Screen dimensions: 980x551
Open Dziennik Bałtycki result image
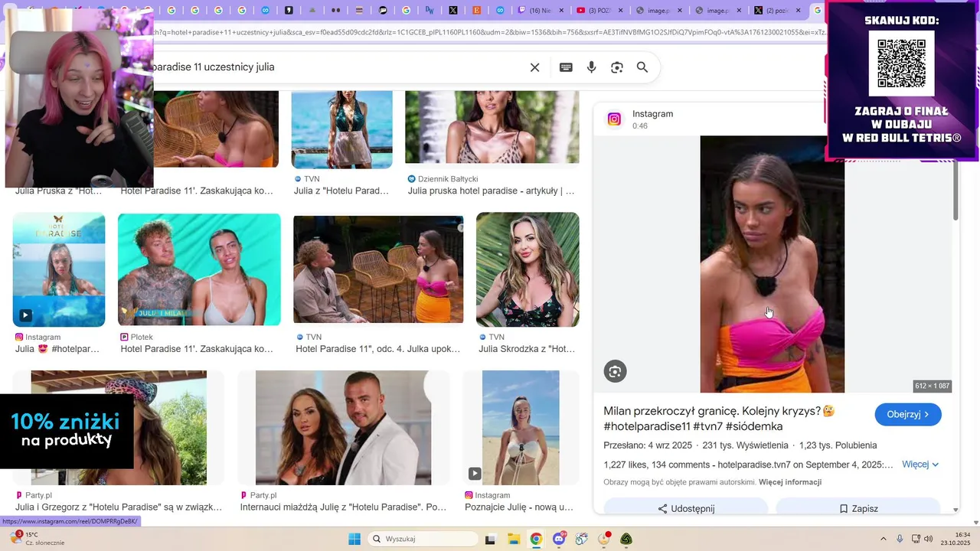[x=492, y=127]
